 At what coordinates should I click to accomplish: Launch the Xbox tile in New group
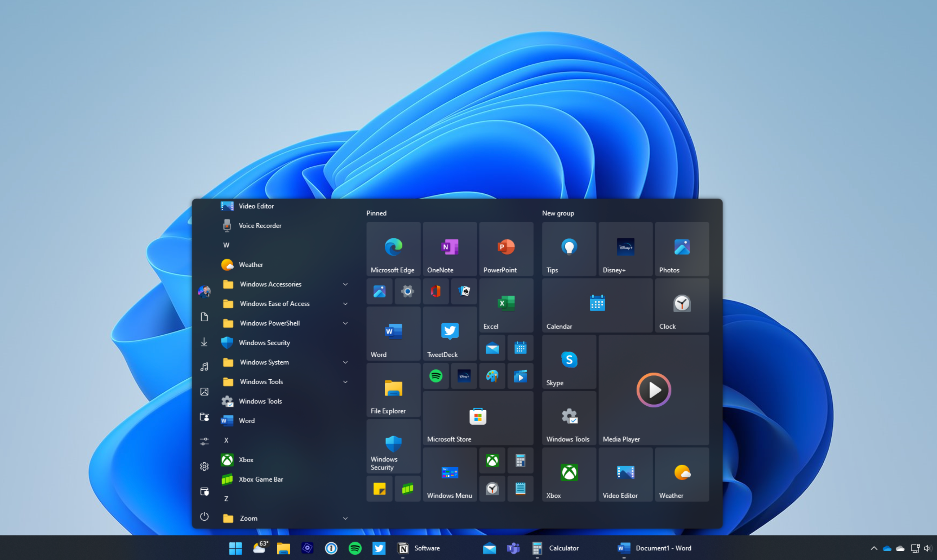[x=569, y=474]
